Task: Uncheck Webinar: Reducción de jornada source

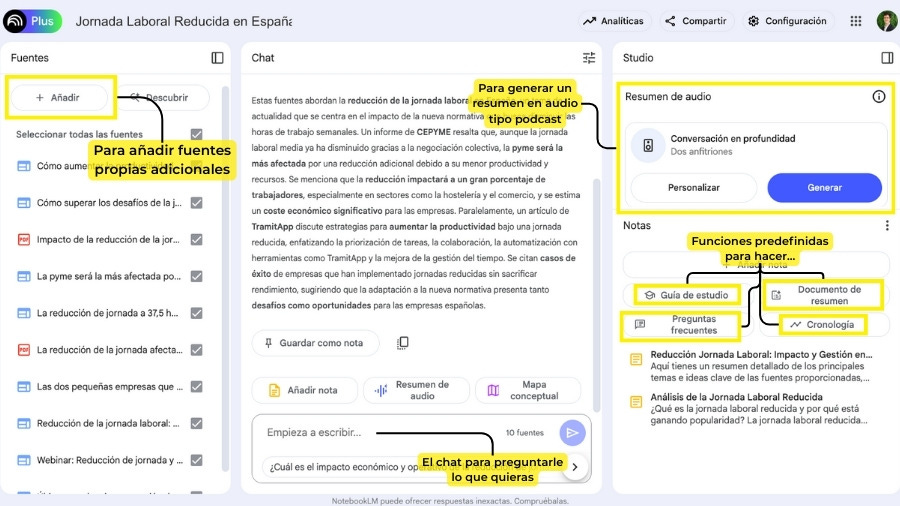Action: 197,460
